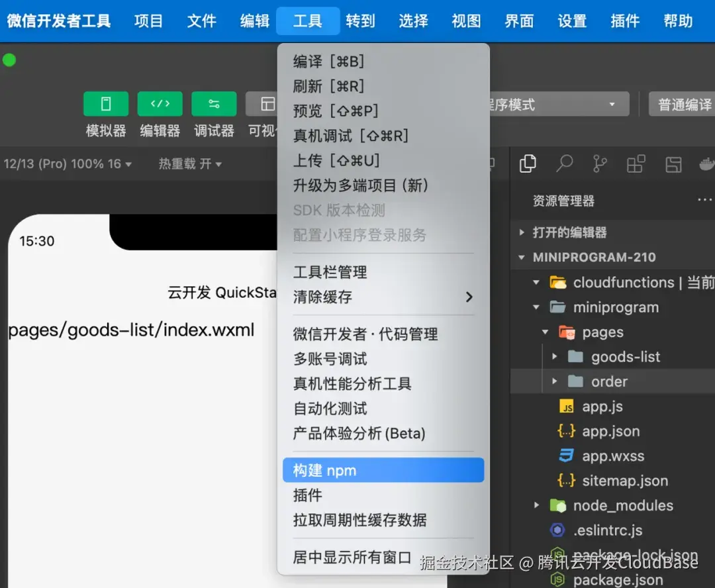Open the 帮助 menu in the menu bar
Viewport: 715px width, 588px height.
(677, 21)
